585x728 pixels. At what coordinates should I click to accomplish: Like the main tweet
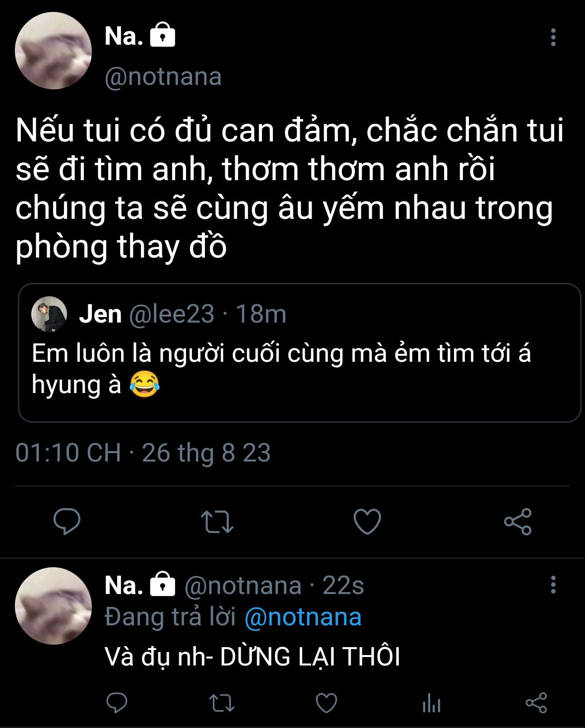pyautogui.click(x=367, y=522)
